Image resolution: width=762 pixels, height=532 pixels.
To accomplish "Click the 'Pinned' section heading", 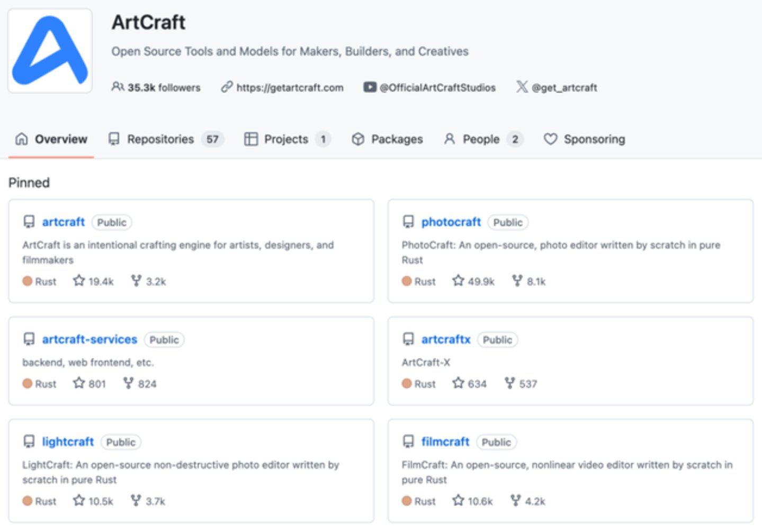I will click(29, 183).
